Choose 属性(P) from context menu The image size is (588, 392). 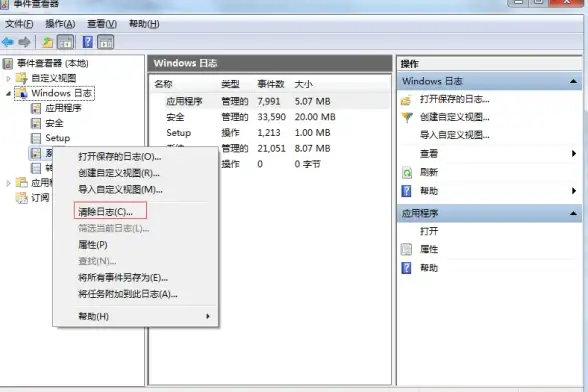click(x=93, y=245)
